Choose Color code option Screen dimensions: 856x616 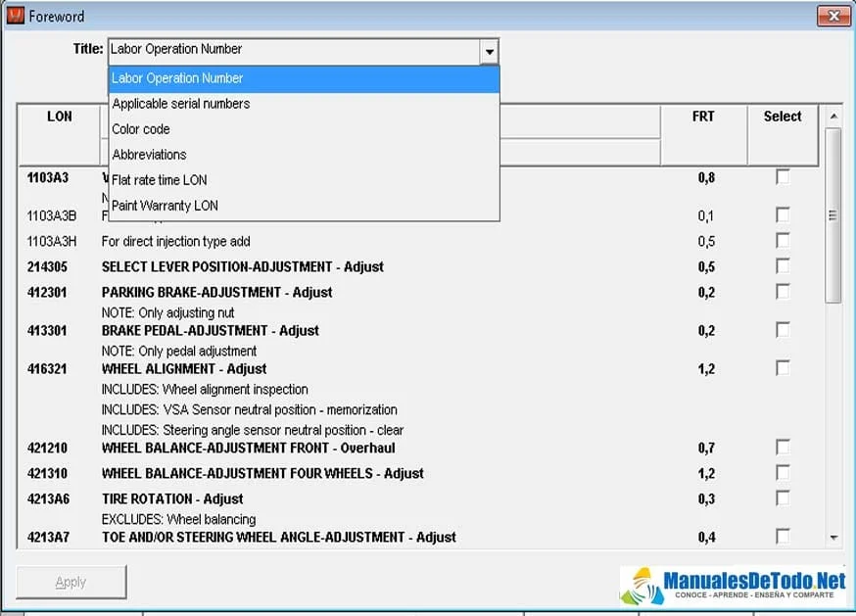(304, 129)
